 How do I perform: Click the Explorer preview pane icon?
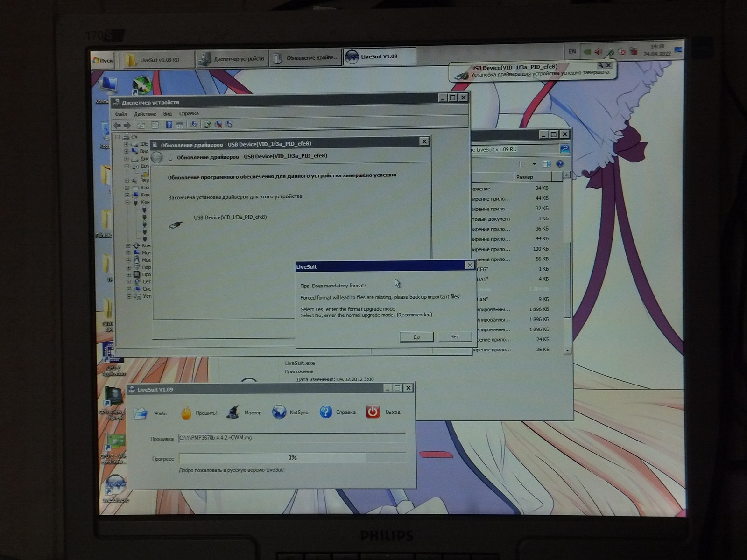click(x=547, y=164)
